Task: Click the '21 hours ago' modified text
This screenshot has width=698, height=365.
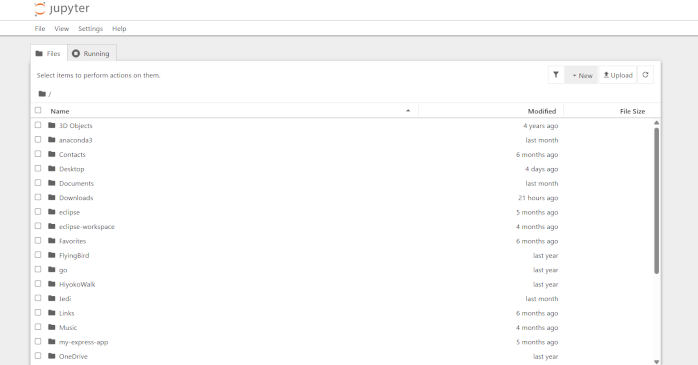Action: pos(538,198)
